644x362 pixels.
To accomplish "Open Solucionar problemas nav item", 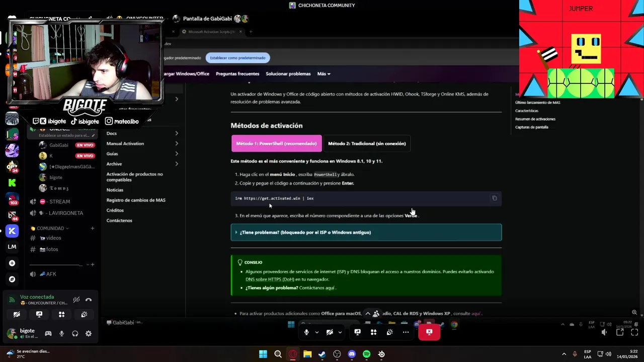I will (288, 74).
